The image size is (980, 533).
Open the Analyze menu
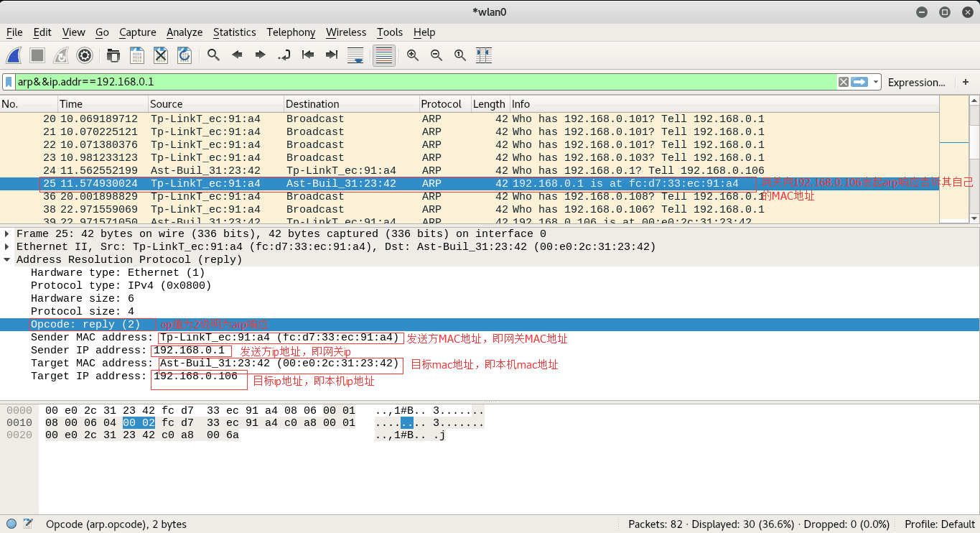coord(185,32)
